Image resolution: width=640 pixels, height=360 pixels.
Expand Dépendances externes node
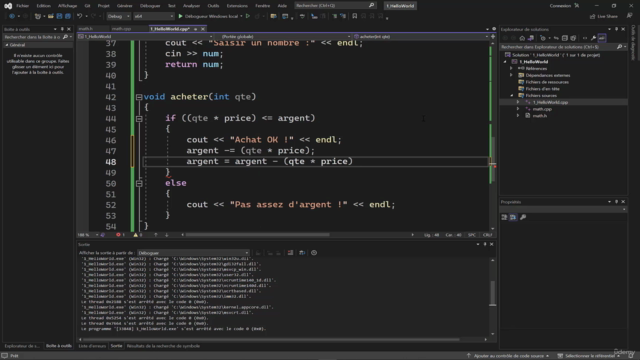[511, 76]
